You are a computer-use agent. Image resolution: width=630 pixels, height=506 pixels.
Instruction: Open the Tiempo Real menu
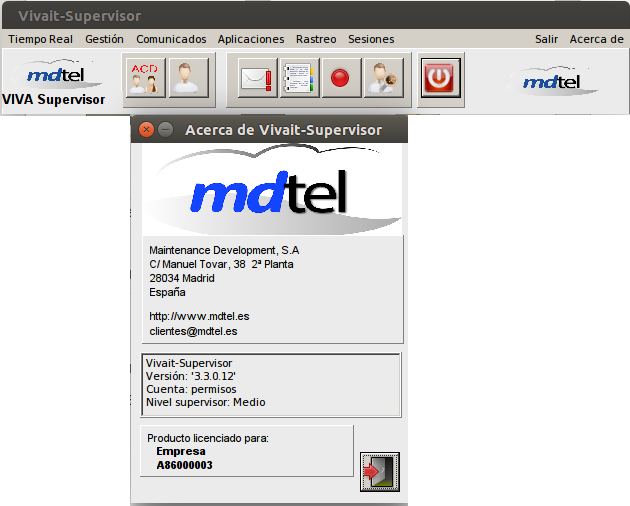(x=41, y=39)
